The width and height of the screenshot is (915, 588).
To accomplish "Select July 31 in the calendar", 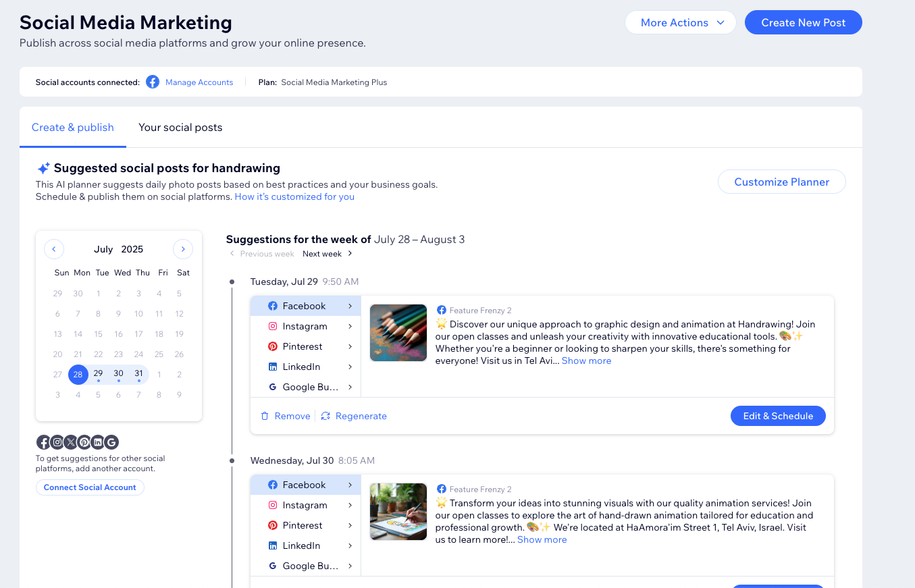I will tap(139, 374).
